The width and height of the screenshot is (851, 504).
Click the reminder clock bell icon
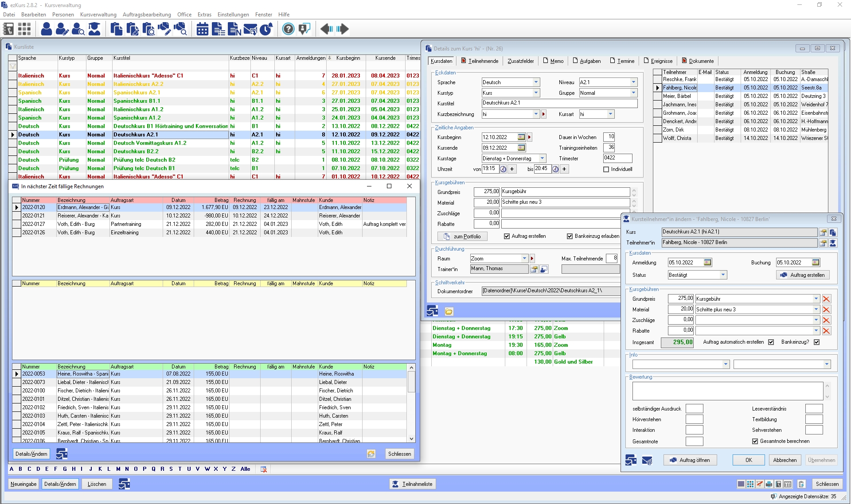click(x=266, y=29)
